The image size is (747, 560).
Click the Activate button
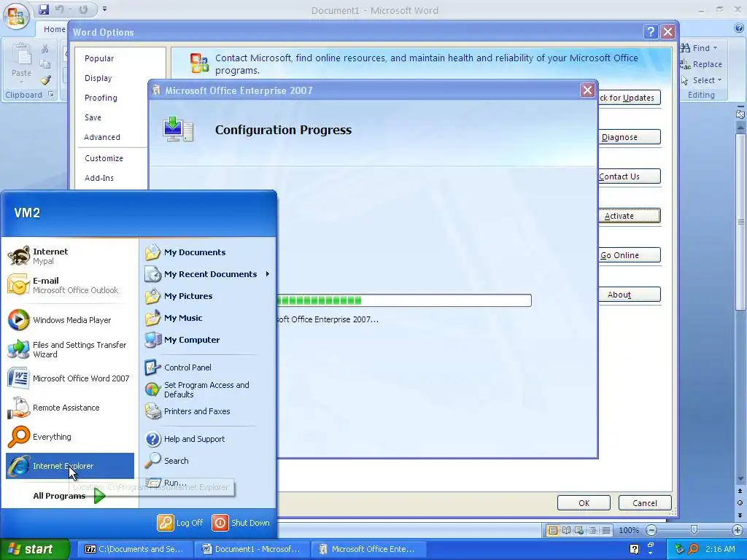[630, 216]
